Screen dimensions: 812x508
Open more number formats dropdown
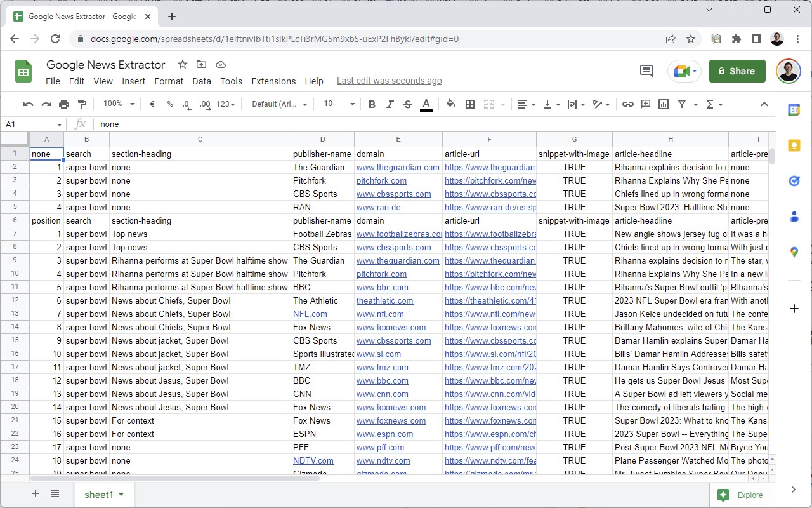[226, 104]
